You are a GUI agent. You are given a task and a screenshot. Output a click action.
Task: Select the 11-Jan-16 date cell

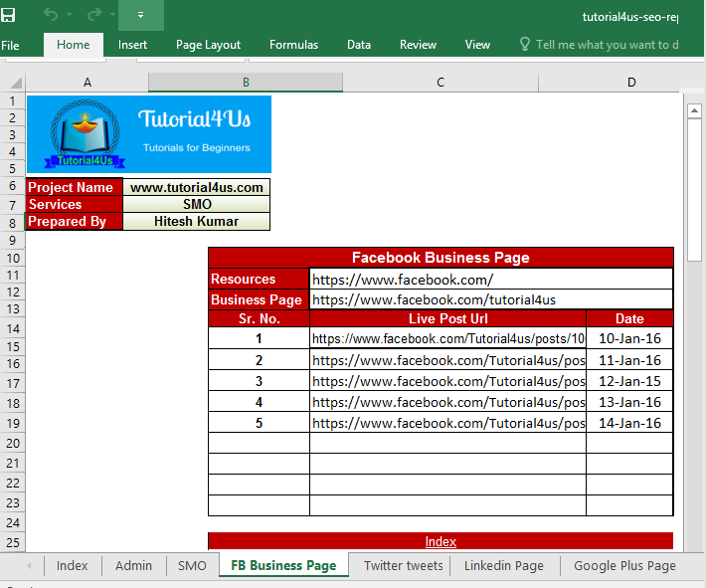[629, 360]
